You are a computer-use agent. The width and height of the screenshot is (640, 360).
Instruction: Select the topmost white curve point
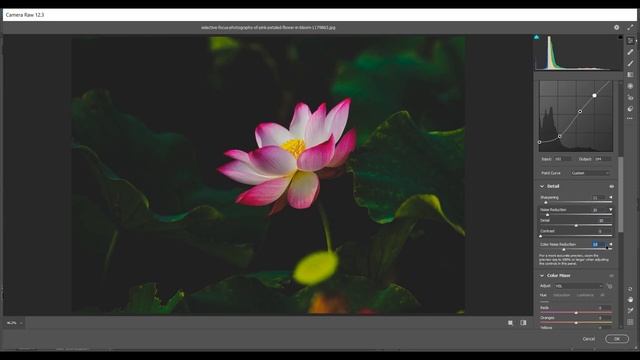coord(594,95)
